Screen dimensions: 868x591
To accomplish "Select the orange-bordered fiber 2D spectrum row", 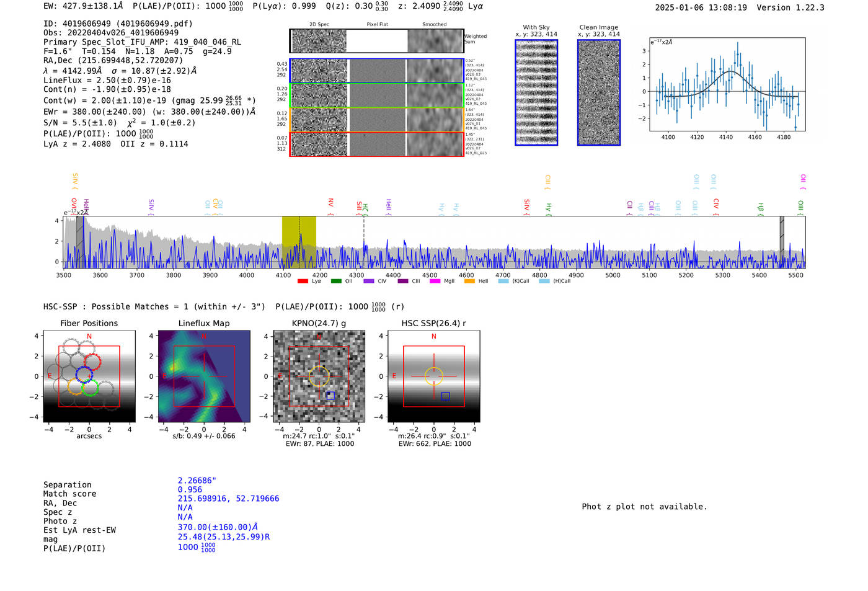I will click(376, 120).
